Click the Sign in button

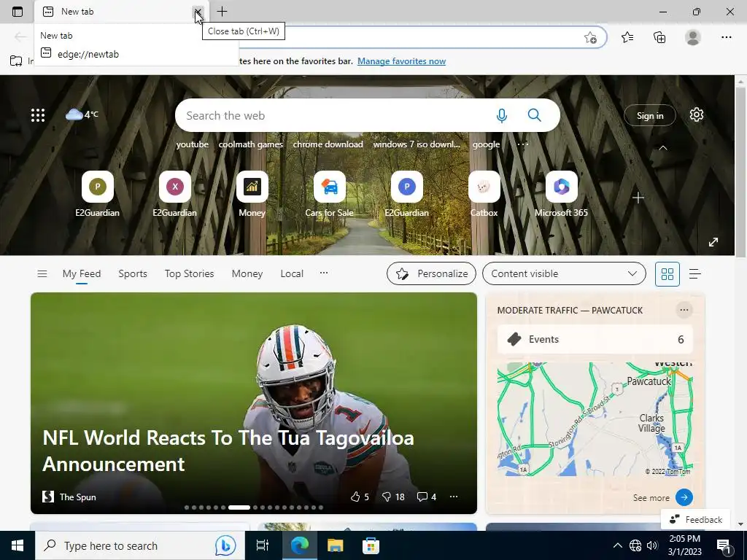coord(650,116)
